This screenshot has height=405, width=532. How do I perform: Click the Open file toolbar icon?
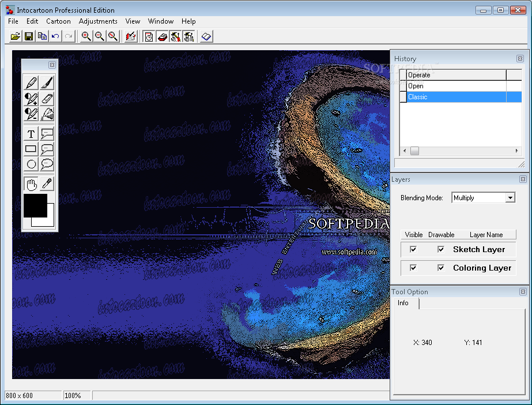pos(15,36)
